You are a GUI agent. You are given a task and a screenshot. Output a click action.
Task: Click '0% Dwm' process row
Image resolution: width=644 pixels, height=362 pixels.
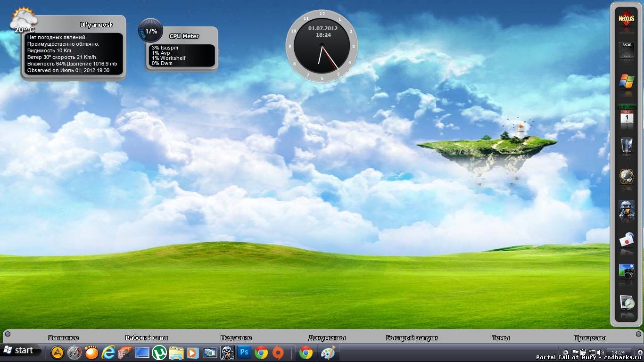[x=162, y=63]
